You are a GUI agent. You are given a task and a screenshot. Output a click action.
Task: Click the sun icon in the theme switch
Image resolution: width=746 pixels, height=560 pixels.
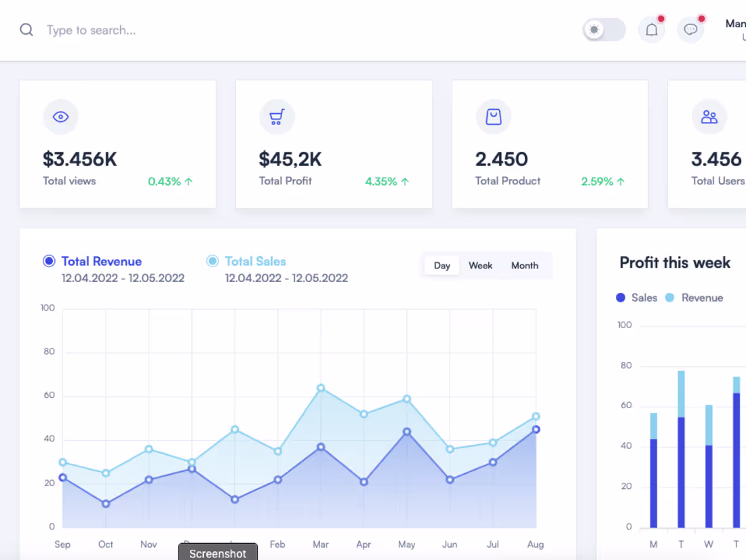pyautogui.click(x=594, y=30)
